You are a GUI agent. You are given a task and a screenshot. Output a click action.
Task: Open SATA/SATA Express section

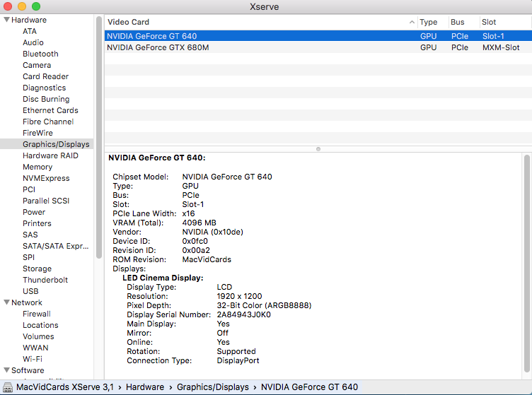point(56,246)
